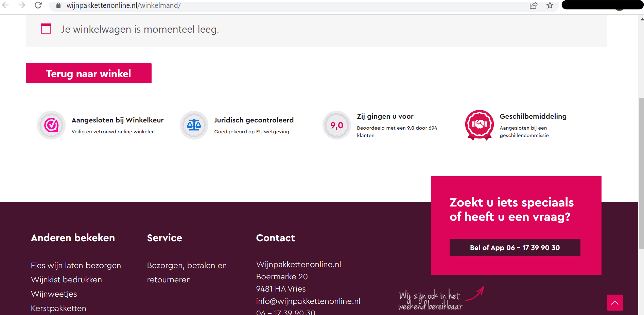This screenshot has width=644, height=315.
Task: Visit the Wijnweetjes link
Action: [54, 294]
